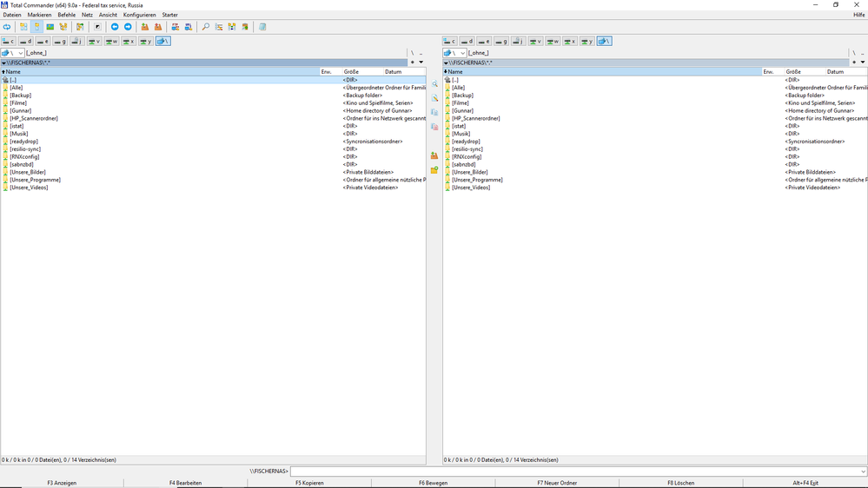868x488 pixels.
Task: Open the Hilfe menu
Action: click(858, 15)
